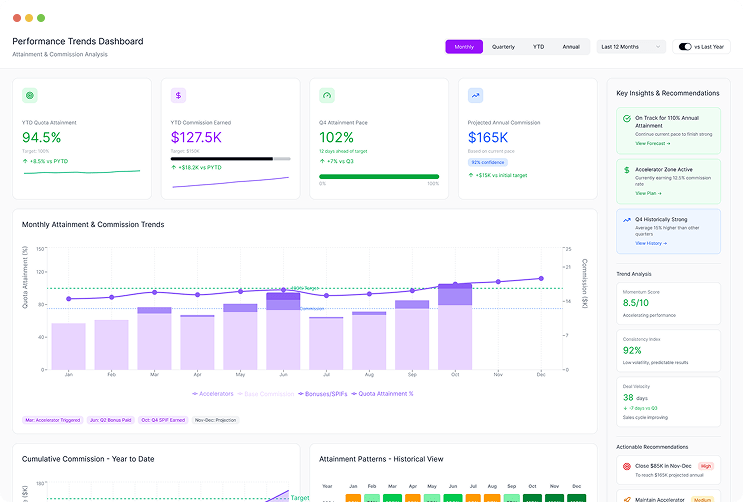Select the Monthly period tab
Image resolution: width=743 pixels, height=502 pixels.
click(x=464, y=46)
